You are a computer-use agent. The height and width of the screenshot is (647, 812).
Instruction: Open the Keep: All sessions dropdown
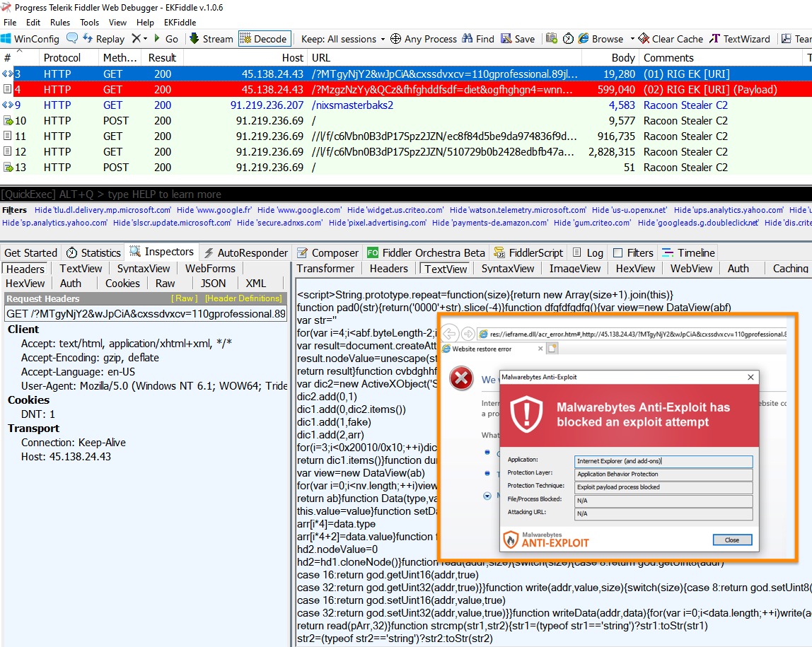click(x=343, y=39)
